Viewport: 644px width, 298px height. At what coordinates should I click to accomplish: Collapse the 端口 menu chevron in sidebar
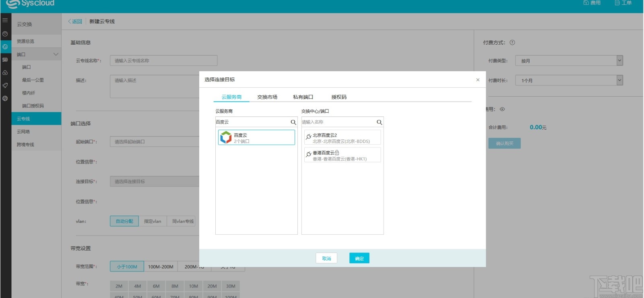point(56,54)
